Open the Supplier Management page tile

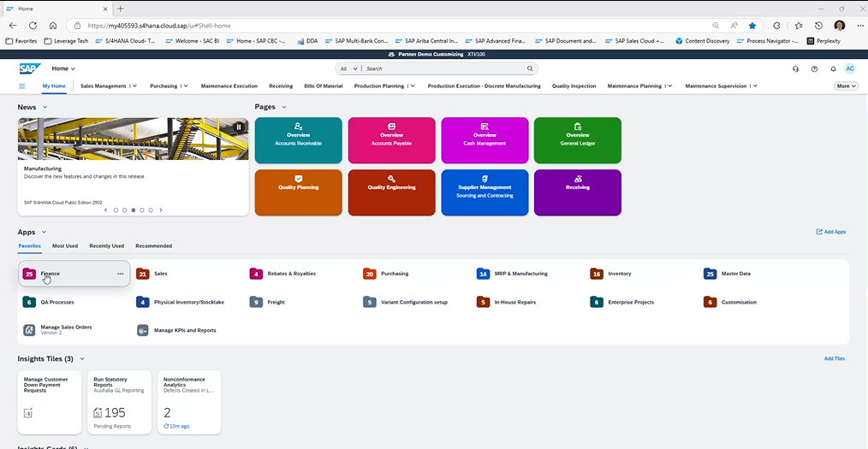pos(485,192)
